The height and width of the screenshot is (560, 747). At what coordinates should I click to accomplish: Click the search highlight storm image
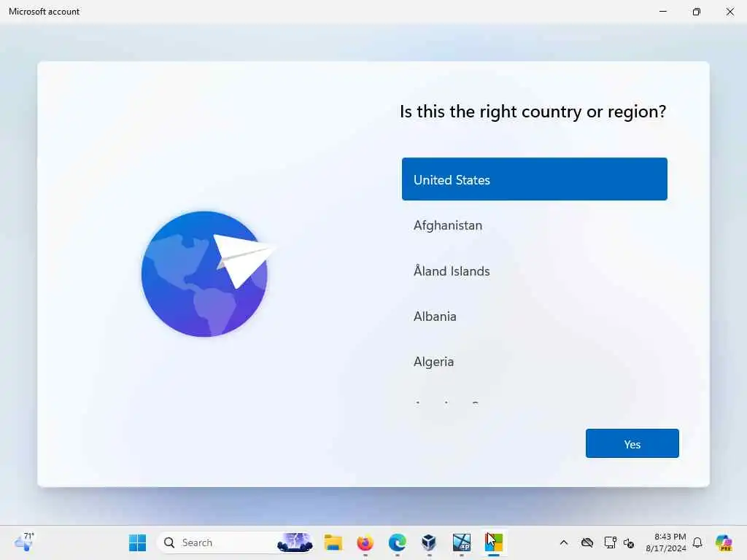click(295, 542)
